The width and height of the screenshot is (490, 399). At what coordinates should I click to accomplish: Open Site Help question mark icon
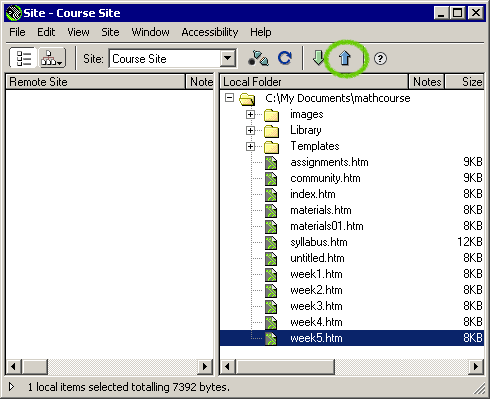point(380,59)
